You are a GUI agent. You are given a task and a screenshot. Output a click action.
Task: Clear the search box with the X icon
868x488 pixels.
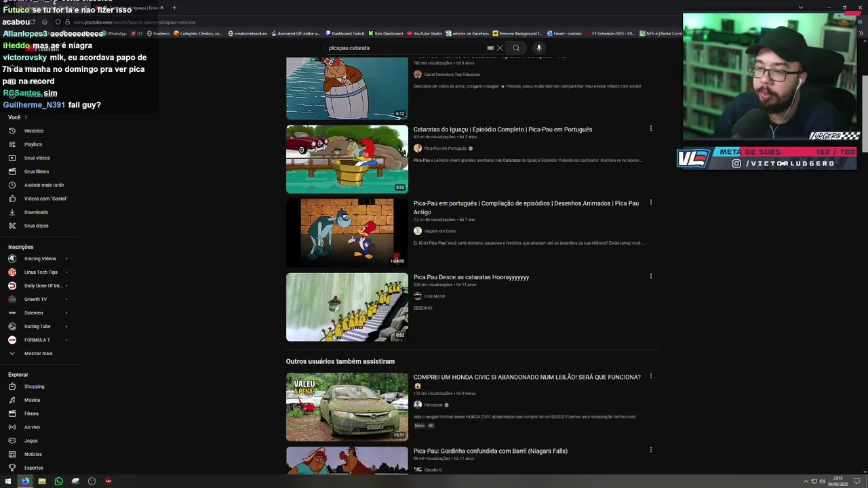[x=500, y=48]
